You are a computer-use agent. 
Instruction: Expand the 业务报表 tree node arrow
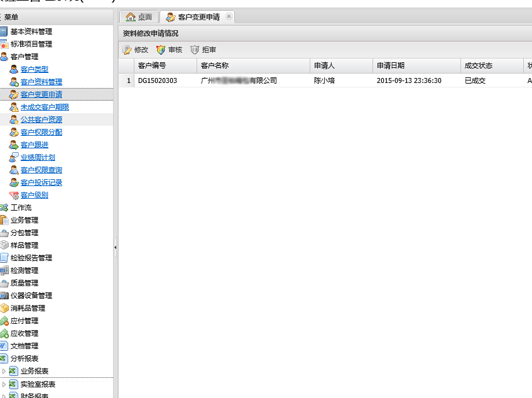4,371
